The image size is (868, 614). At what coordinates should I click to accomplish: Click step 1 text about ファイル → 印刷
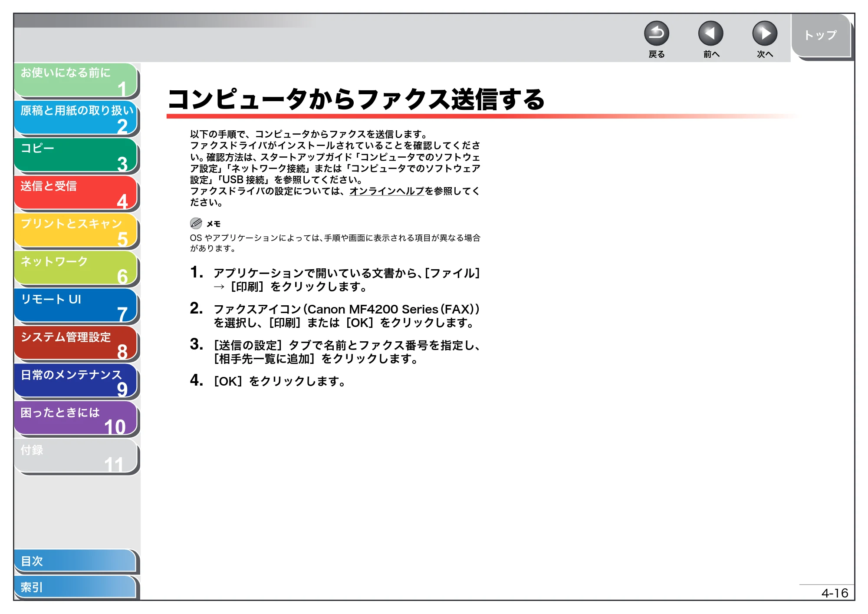[346, 280]
